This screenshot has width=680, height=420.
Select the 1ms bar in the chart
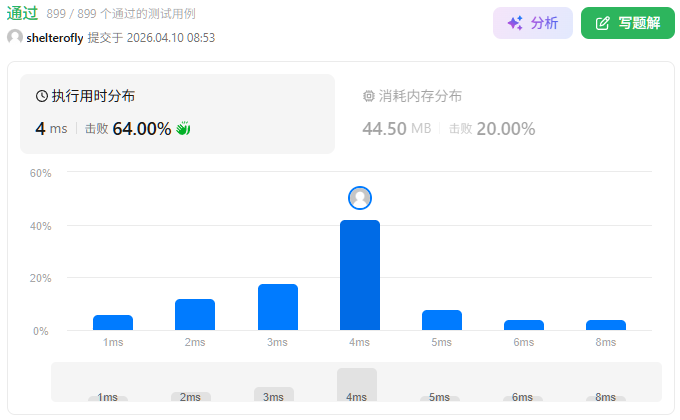tap(113, 322)
